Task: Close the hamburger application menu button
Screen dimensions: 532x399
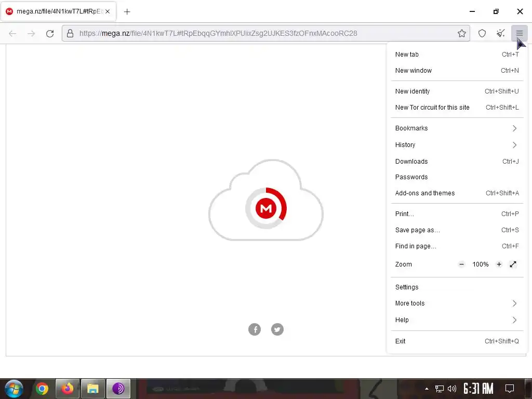Action: coord(519,33)
